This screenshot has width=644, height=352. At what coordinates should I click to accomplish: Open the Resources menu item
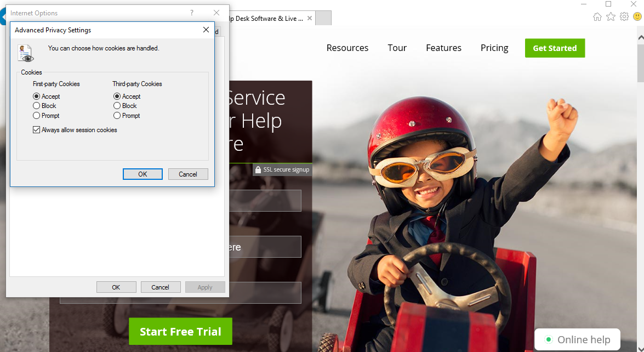click(347, 48)
